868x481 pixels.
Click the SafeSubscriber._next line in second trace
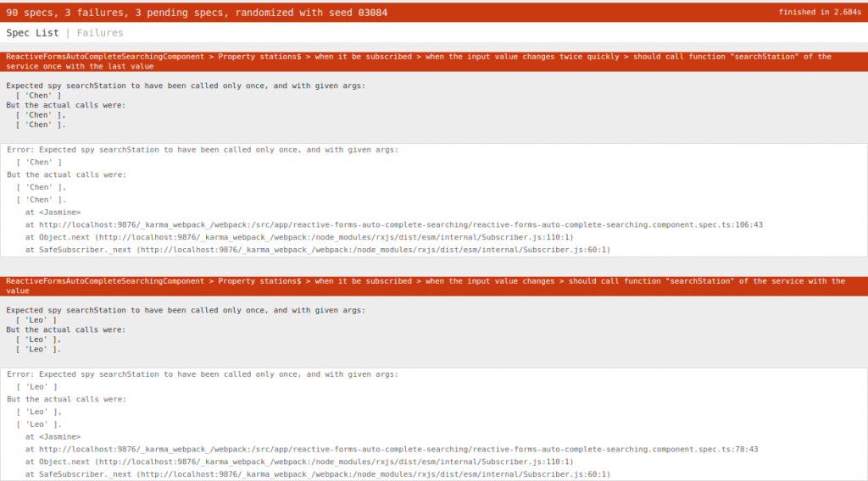(x=318, y=474)
